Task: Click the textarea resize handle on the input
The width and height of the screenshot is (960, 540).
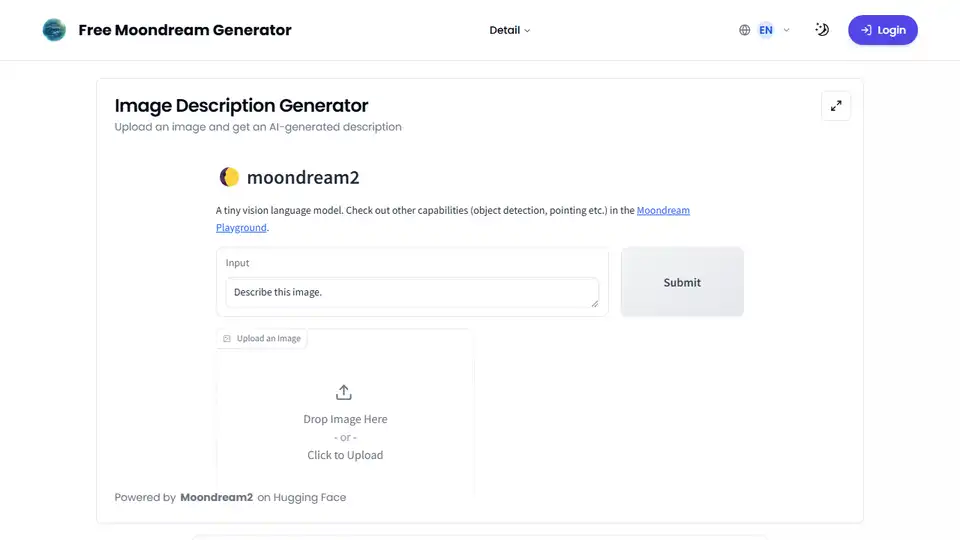Action: (x=594, y=303)
